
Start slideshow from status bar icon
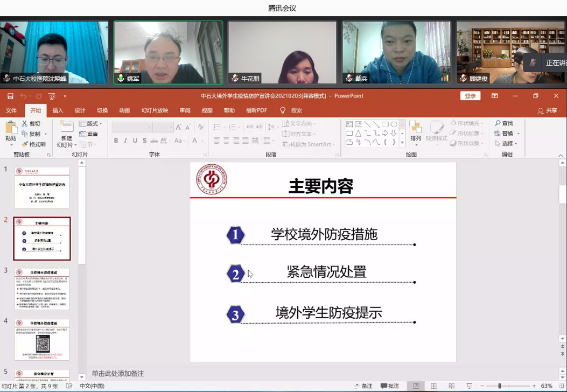click(469, 386)
